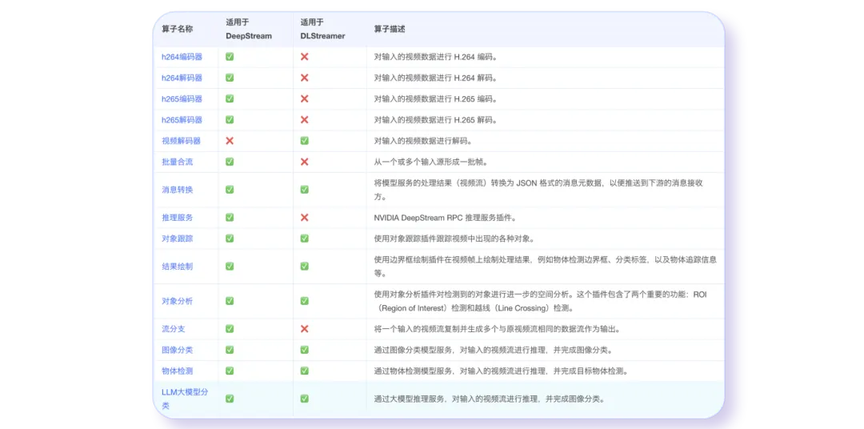
Task: Open the h264解码器 operator link
Action: [x=182, y=78]
